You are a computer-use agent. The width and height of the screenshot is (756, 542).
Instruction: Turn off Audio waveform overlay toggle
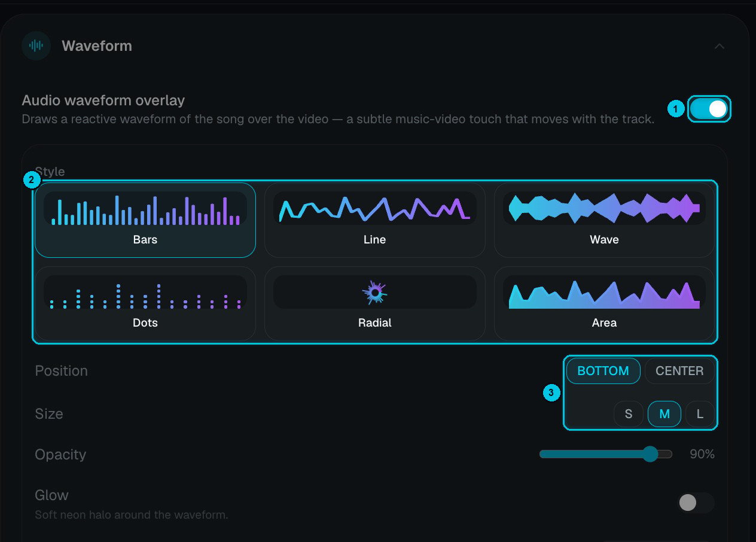[709, 109]
